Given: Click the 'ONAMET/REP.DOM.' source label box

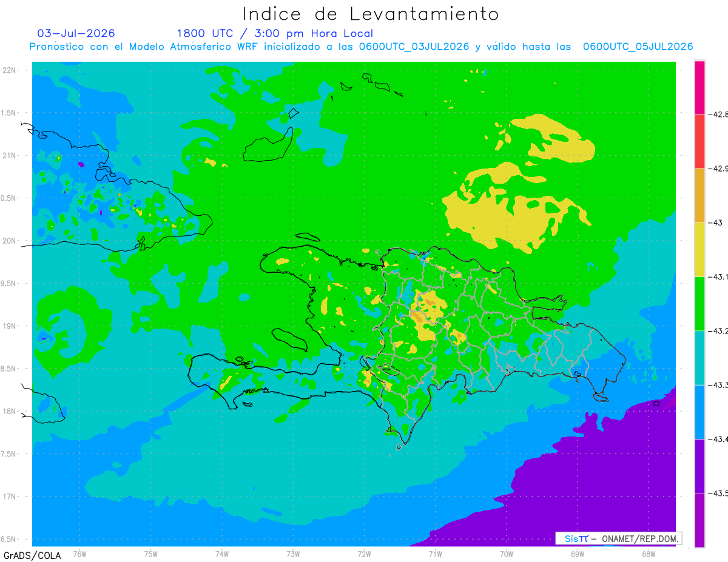Looking at the screenshot, I should point(619,538).
